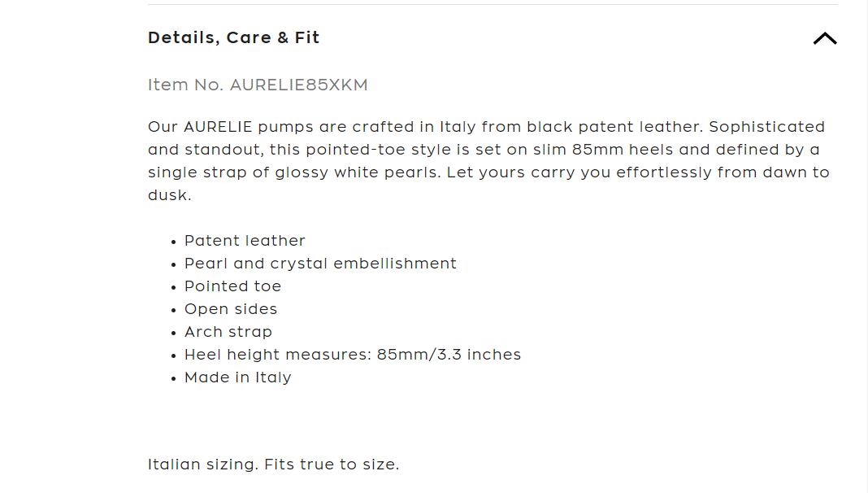868x493 pixels.
Task: Click the AURELIE pumps description paragraph
Action: pyautogui.click(x=488, y=160)
